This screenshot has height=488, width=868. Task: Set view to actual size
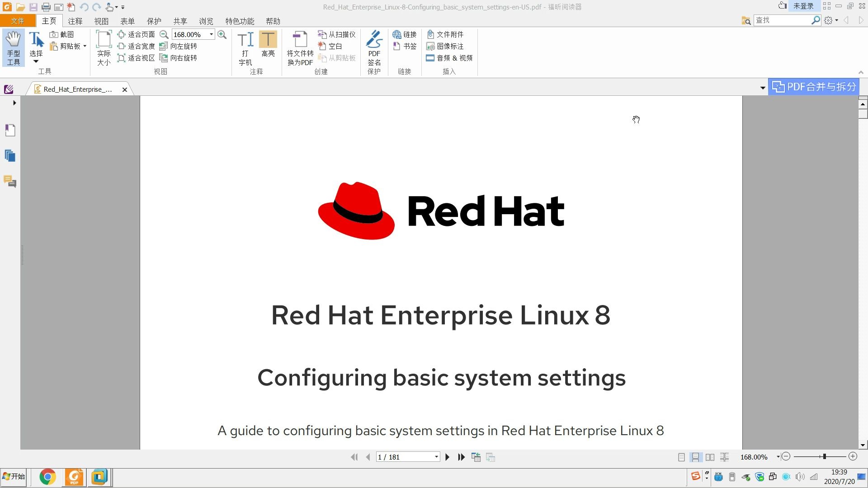104,48
